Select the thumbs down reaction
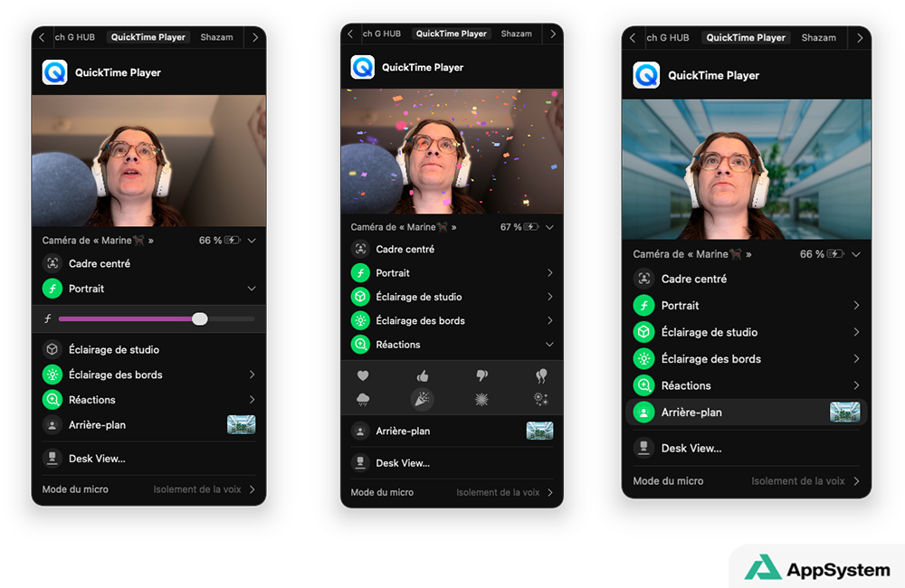905x588 pixels. pos(481,375)
